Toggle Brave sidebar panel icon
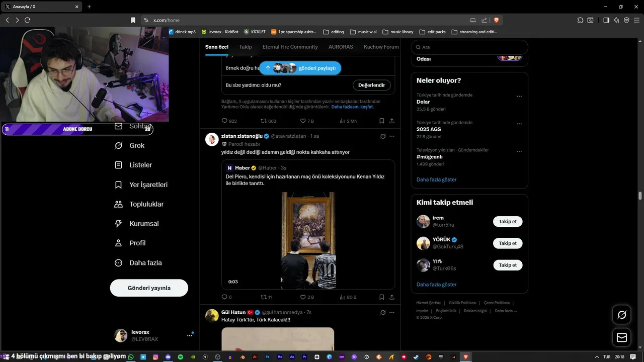Screen dimensions: 644x362 (606, 20)
